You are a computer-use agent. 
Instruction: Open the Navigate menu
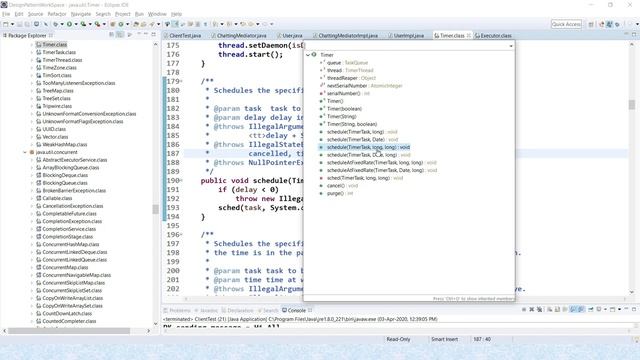pos(81,14)
